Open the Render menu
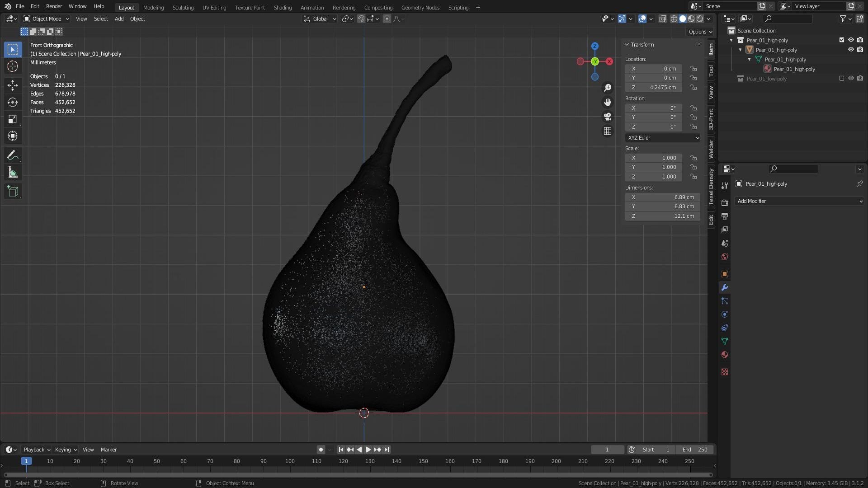 pos(54,6)
